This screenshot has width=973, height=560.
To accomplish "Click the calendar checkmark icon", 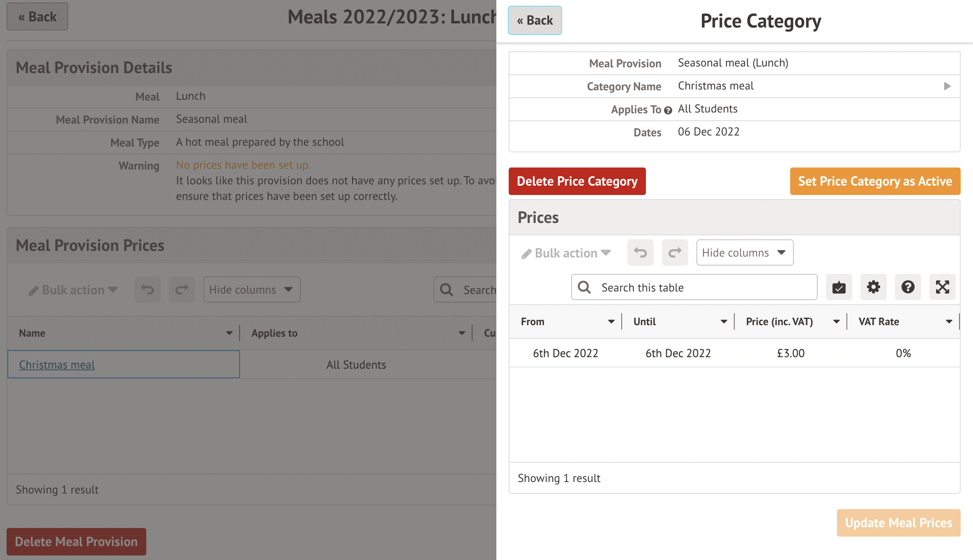I will click(x=839, y=287).
